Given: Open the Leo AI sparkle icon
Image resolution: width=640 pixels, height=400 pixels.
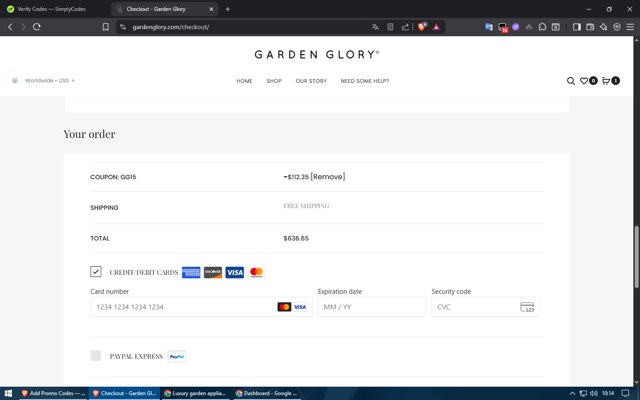Looking at the screenshot, I should click(603, 27).
